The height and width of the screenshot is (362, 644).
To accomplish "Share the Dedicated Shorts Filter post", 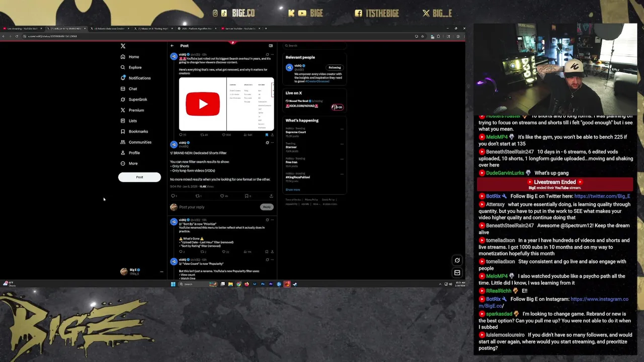I will coord(271,196).
